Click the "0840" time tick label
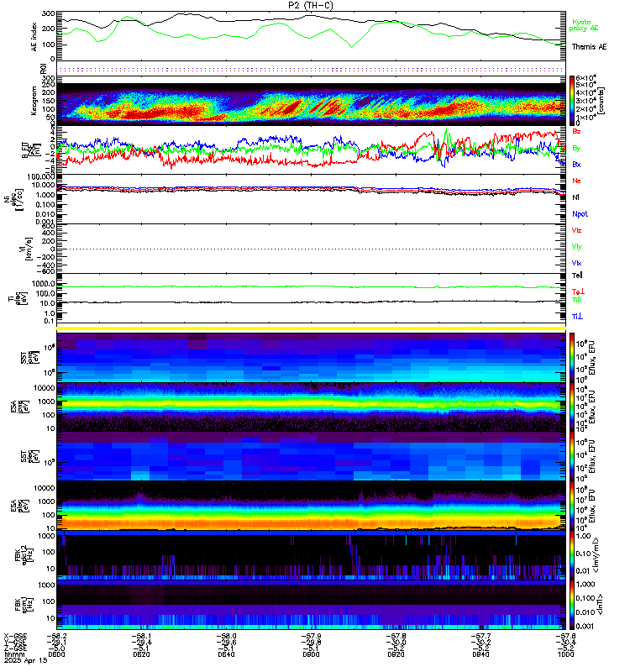The image size is (630, 672). click(x=226, y=654)
